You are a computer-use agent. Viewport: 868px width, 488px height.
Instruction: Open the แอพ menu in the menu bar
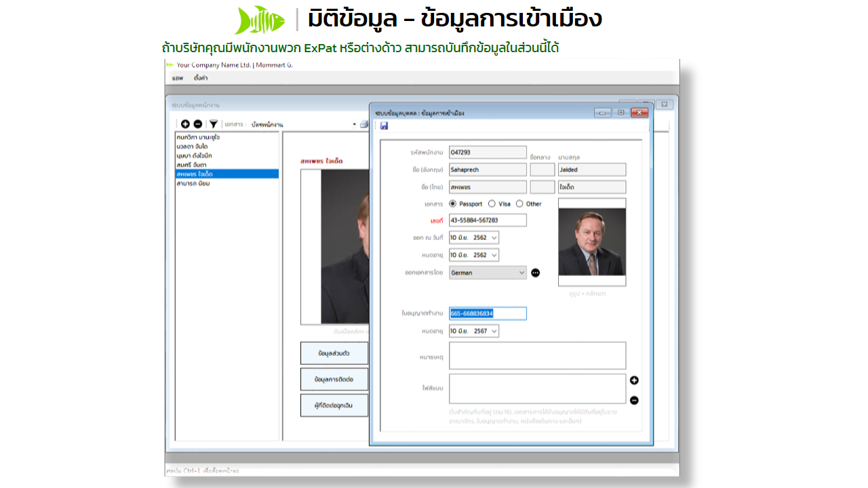tap(178, 78)
